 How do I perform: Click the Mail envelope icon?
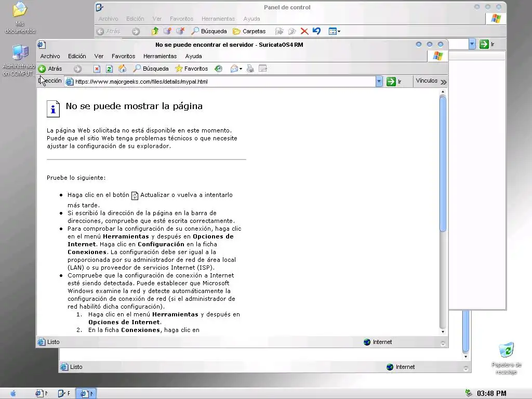point(234,69)
